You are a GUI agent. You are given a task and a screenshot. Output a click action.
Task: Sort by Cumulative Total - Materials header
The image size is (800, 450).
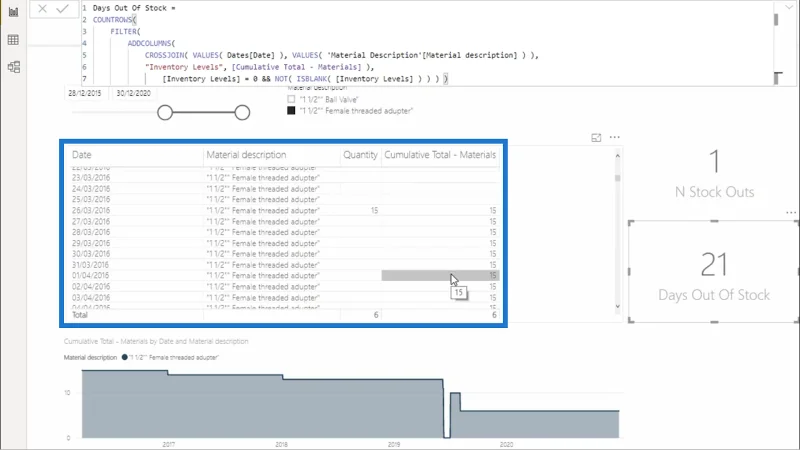pyautogui.click(x=440, y=155)
